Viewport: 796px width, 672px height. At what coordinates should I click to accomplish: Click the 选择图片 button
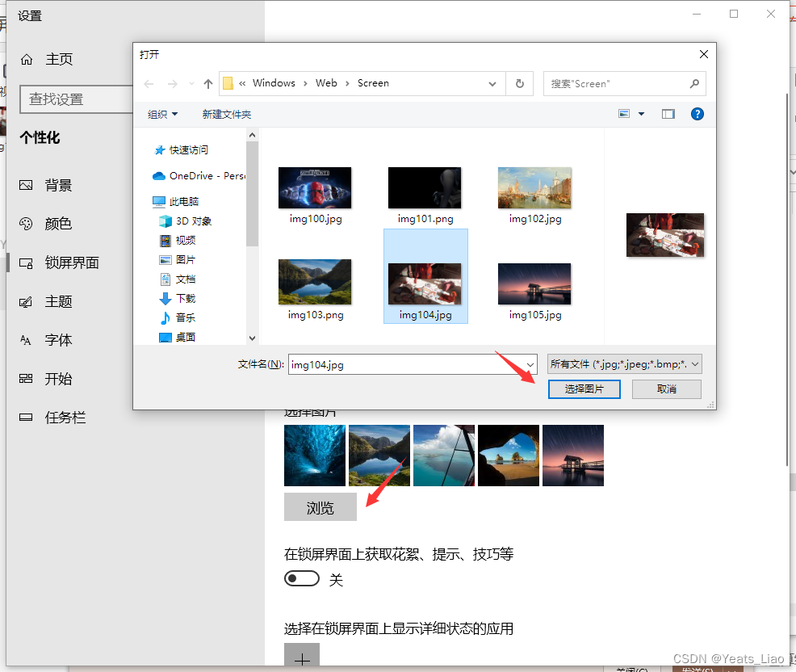pyautogui.click(x=584, y=389)
